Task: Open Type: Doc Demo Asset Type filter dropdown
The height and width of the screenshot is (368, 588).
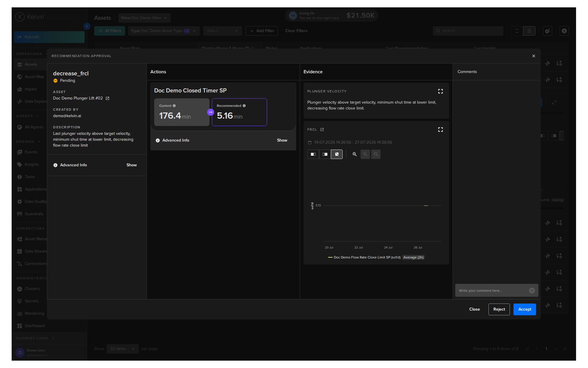Action: (x=164, y=31)
